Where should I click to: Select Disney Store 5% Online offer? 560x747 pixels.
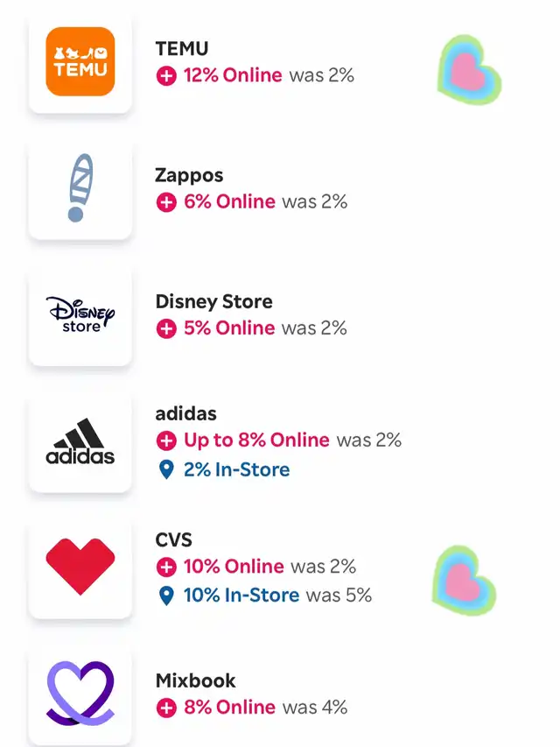(229, 328)
